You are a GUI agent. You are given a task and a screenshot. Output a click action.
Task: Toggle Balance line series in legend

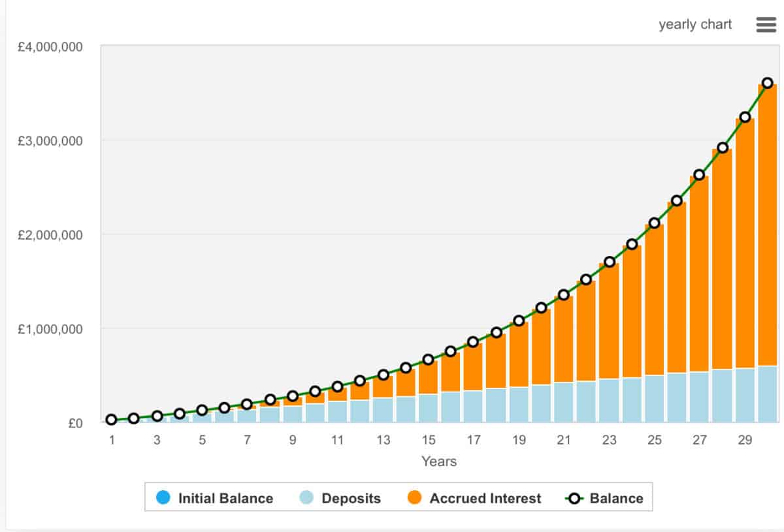coord(616,499)
